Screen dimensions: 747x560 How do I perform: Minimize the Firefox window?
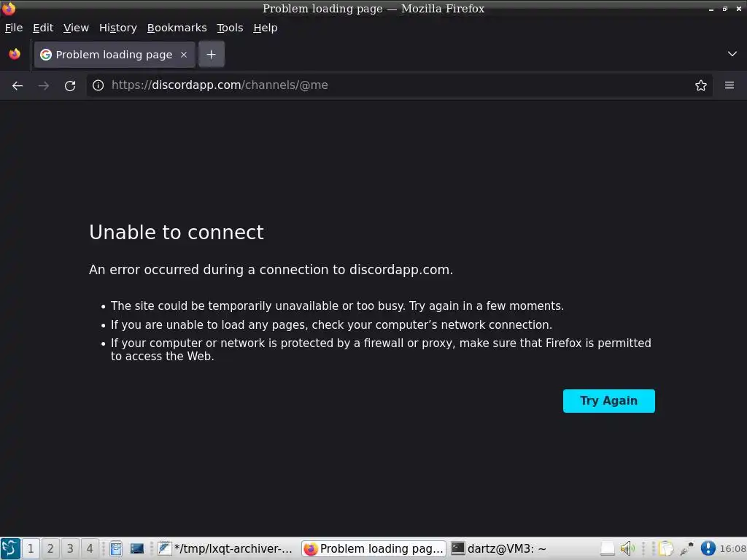click(711, 9)
